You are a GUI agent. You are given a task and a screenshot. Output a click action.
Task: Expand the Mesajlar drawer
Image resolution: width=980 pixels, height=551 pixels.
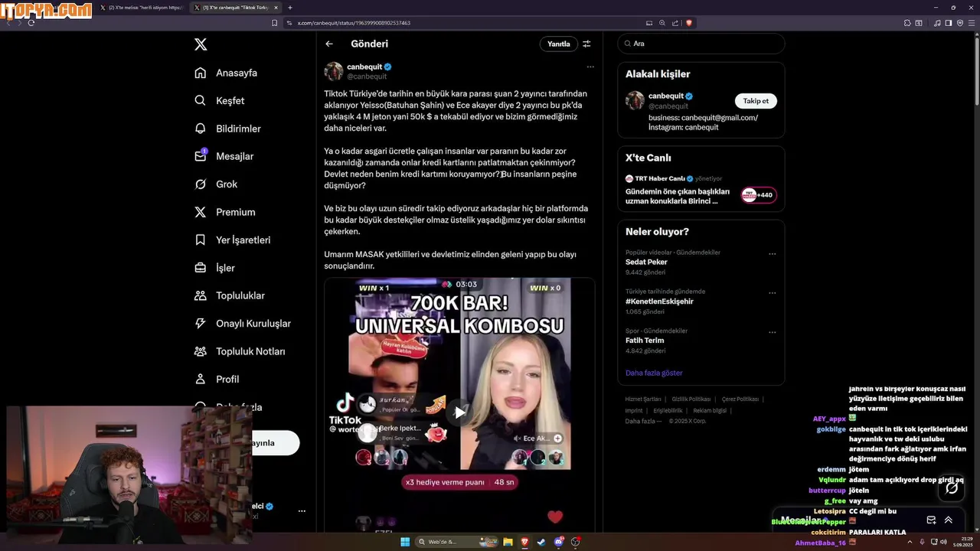click(x=948, y=520)
